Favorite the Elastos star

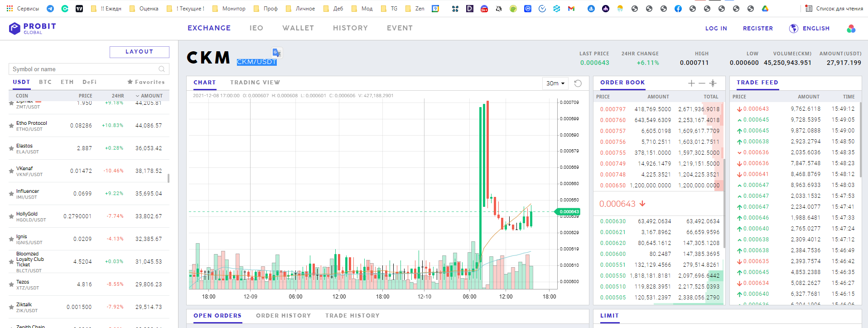(11, 148)
